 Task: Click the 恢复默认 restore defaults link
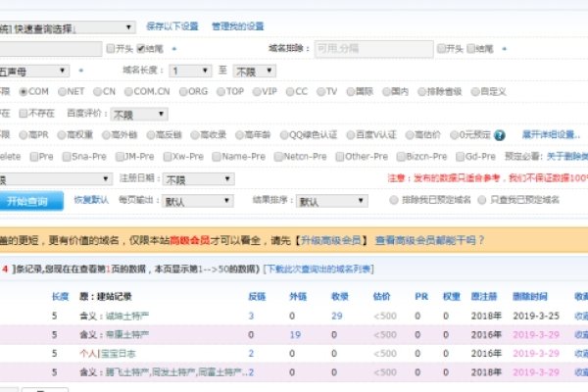pos(91,200)
